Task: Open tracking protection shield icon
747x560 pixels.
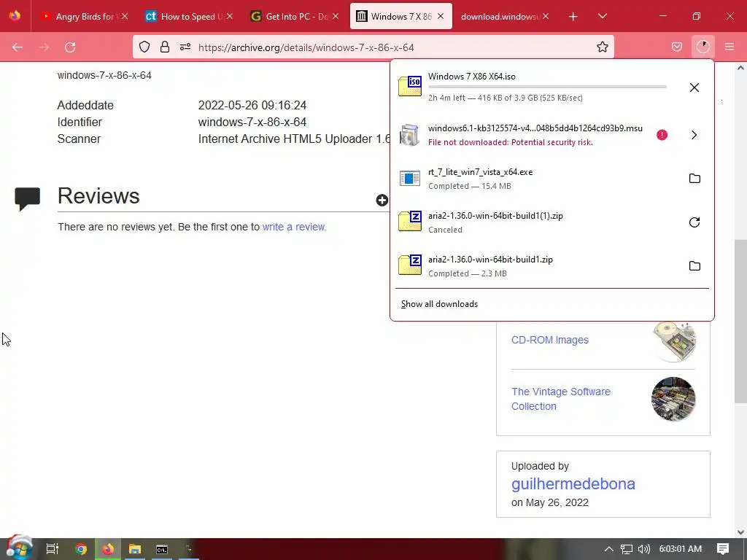Action: [144, 47]
